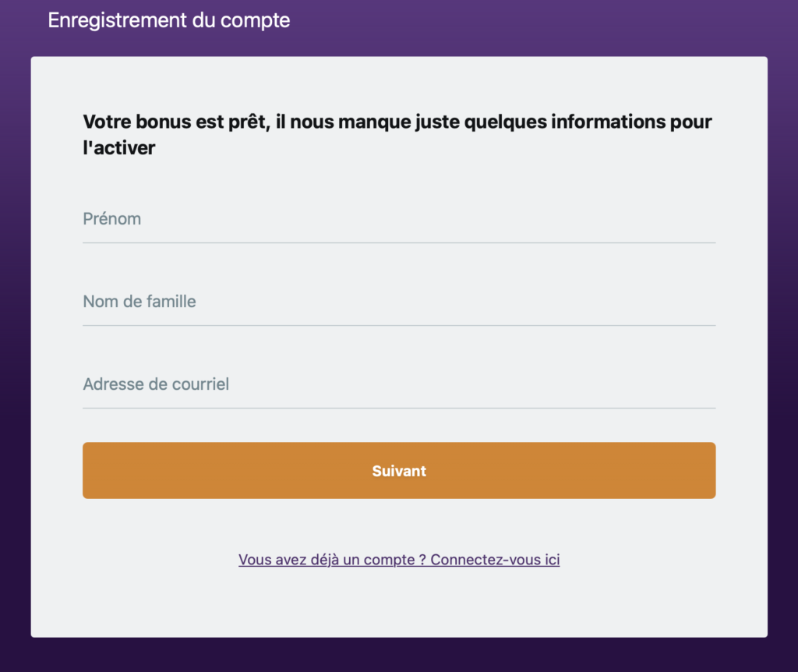Click the underline below Prénom field
This screenshot has height=672, width=798.
399,242
